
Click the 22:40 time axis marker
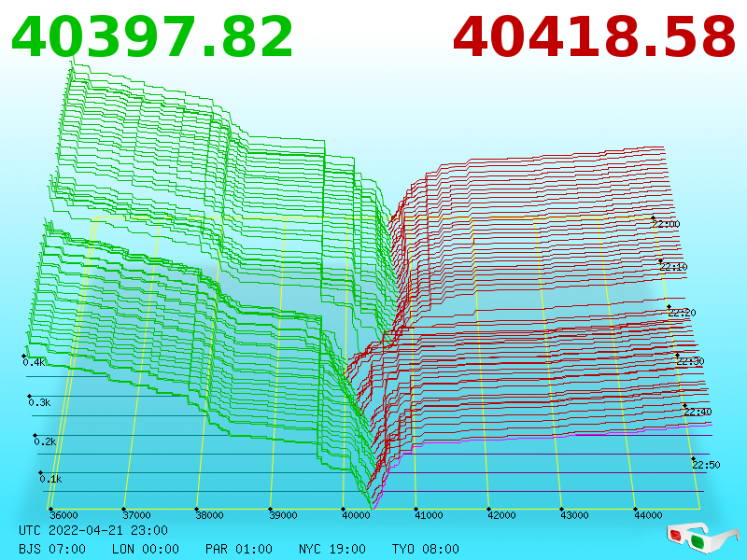tap(698, 412)
